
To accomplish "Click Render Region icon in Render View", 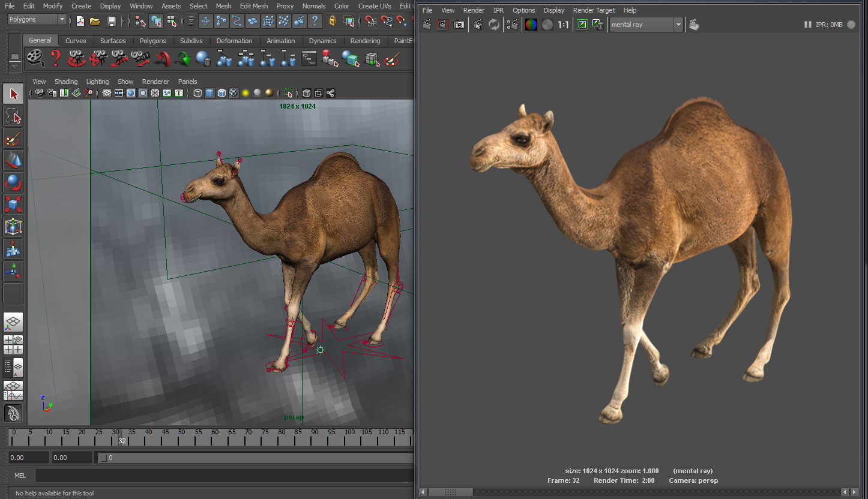I will pyautogui.click(x=443, y=25).
